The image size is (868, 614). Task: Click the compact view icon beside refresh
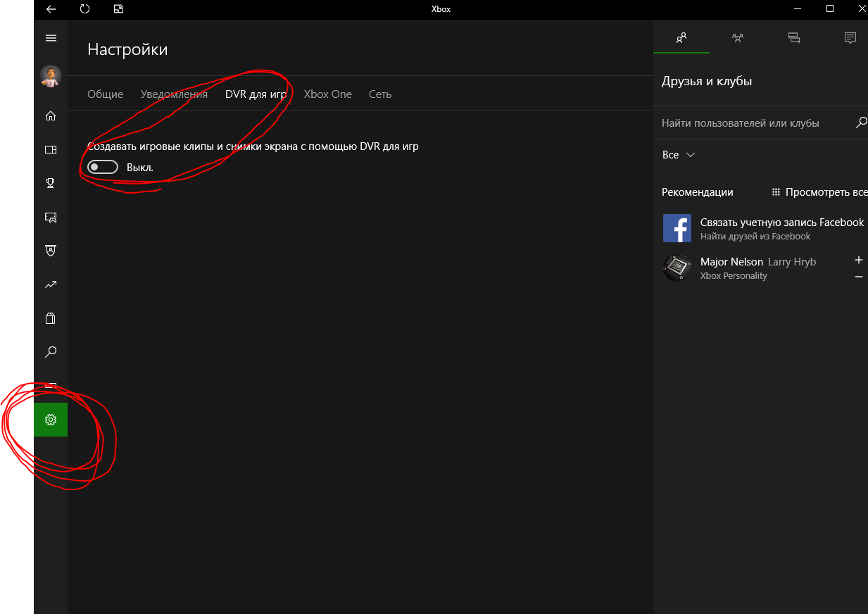[118, 9]
